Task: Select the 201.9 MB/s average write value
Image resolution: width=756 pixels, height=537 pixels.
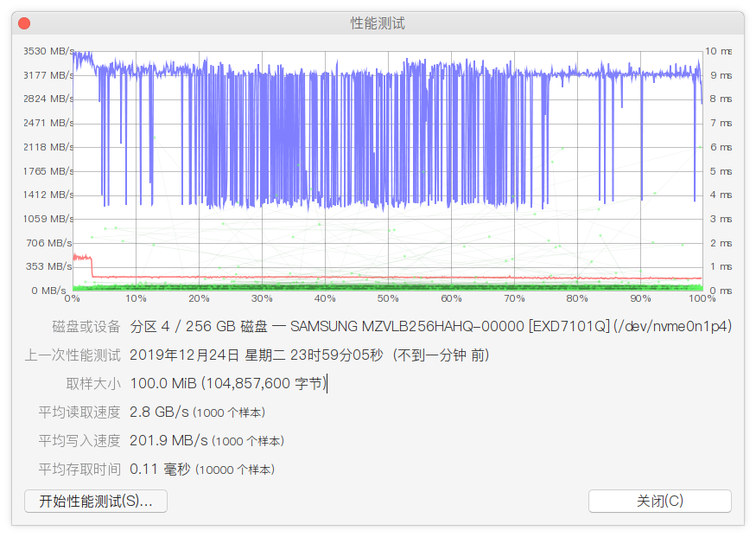Action: [x=168, y=441]
